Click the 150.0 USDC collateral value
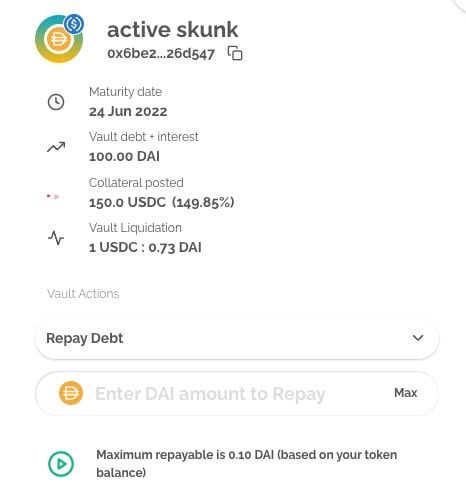The width and height of the screenshot is (466, 502). (x=127, y=202)
